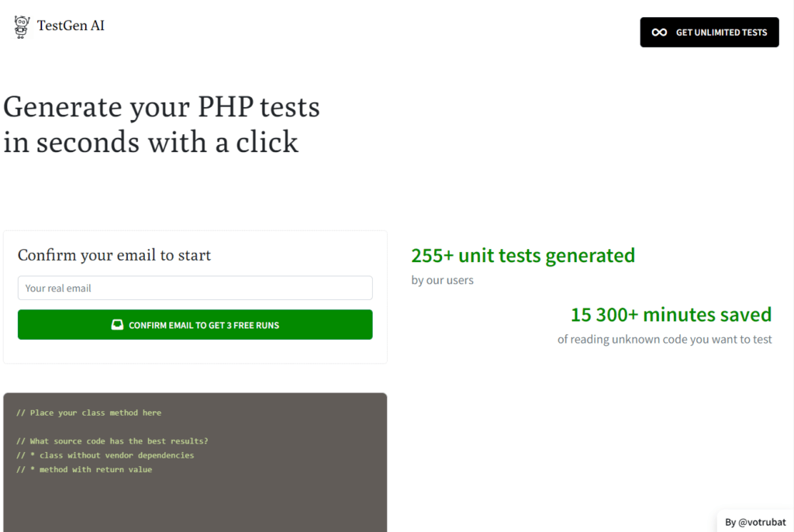
Task: Select the '15 300+ minutes saved' text
Action: [671, 315]
